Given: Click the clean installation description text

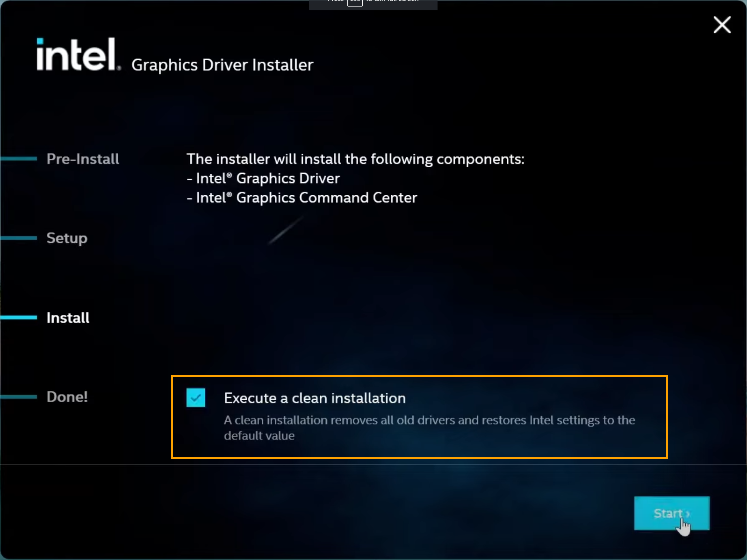Looking at the screenshot, I should coord(429,428).
